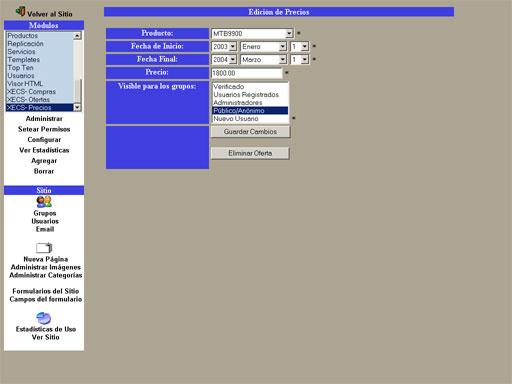Select XECS- Precios in the Modulos list

[x=40, y=108]
